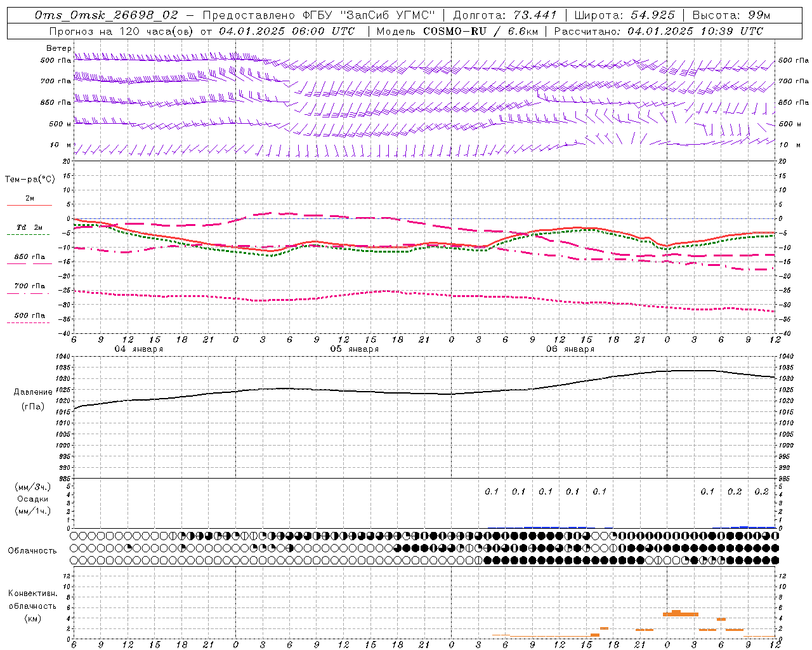Click the Тем-ра(°C) temperature panel label
The width and height of the screenshot is (812, 650).
click(30, 180)
